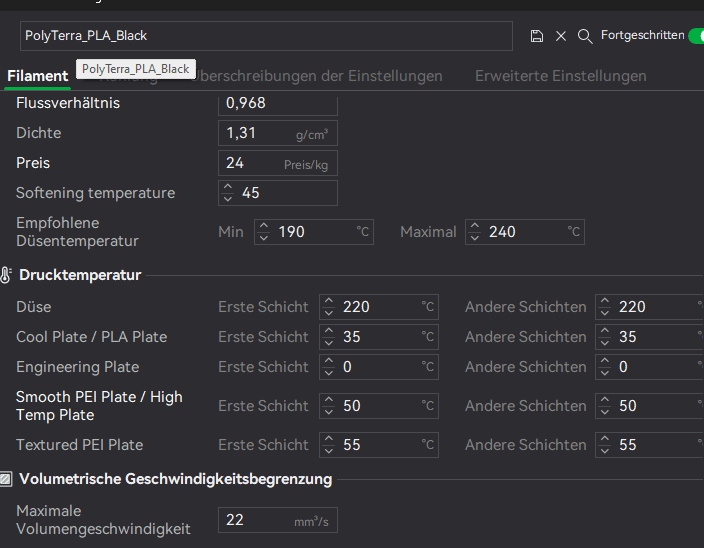Increase Cool Plate Erste Schicht temperature
Image resolution: width=704 pixels, height=548 pixels.
pyautogui.click(x=329, y=331)
